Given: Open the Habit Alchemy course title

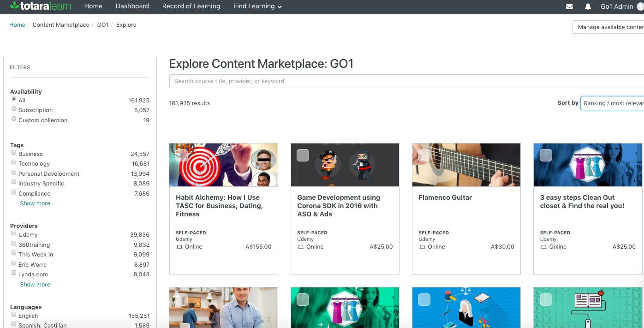Looking at the screenshot, I should click(220, 206).
